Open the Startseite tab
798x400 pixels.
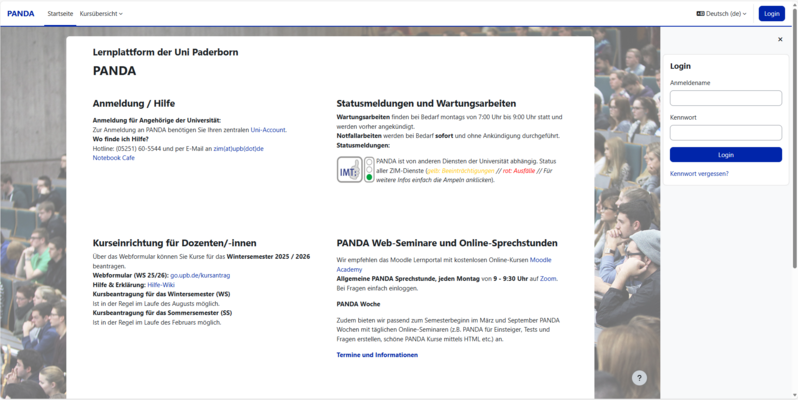point(60,14)
